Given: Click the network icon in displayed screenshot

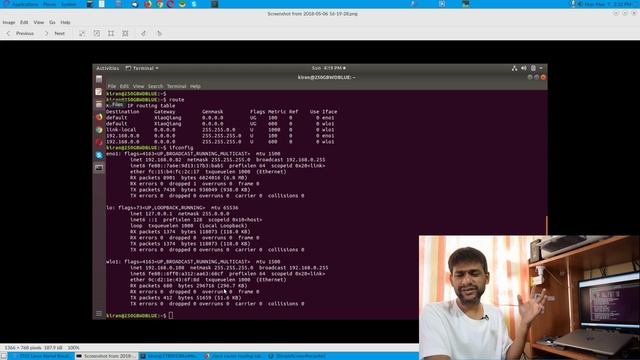Looking at the screenshot, I should (514, 68).
